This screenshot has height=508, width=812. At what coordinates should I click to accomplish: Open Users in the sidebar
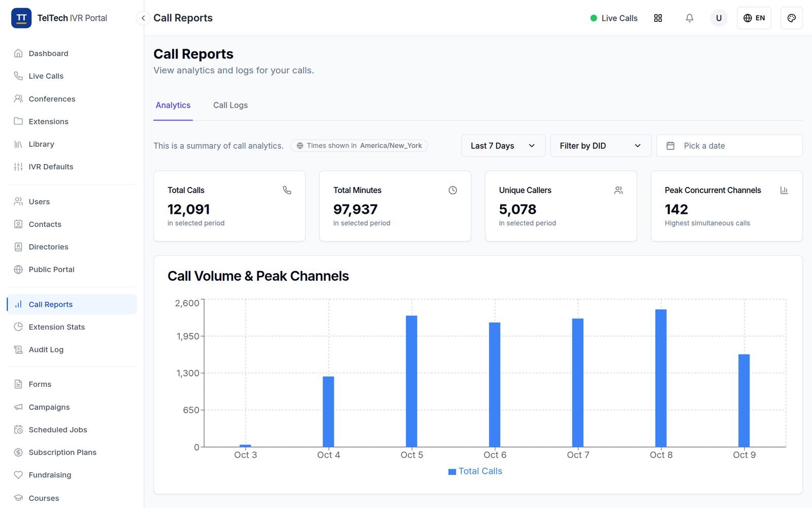pos(72,202)
